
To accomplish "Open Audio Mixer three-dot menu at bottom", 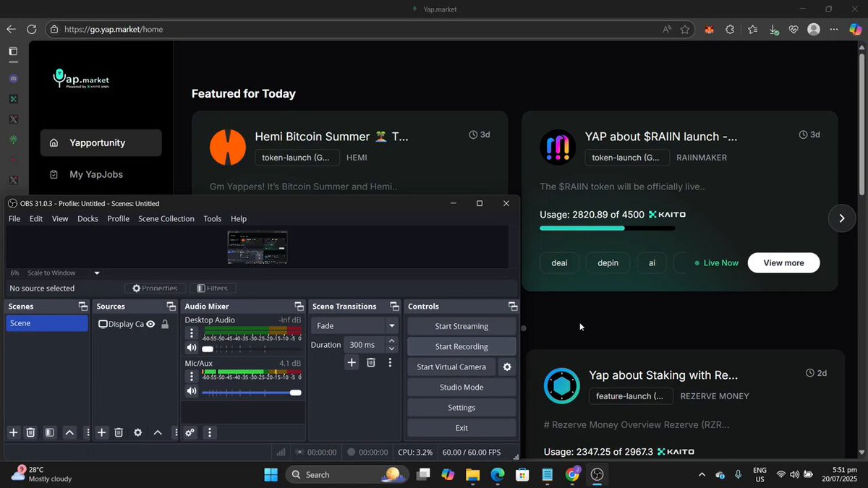I will coord(210,432).
